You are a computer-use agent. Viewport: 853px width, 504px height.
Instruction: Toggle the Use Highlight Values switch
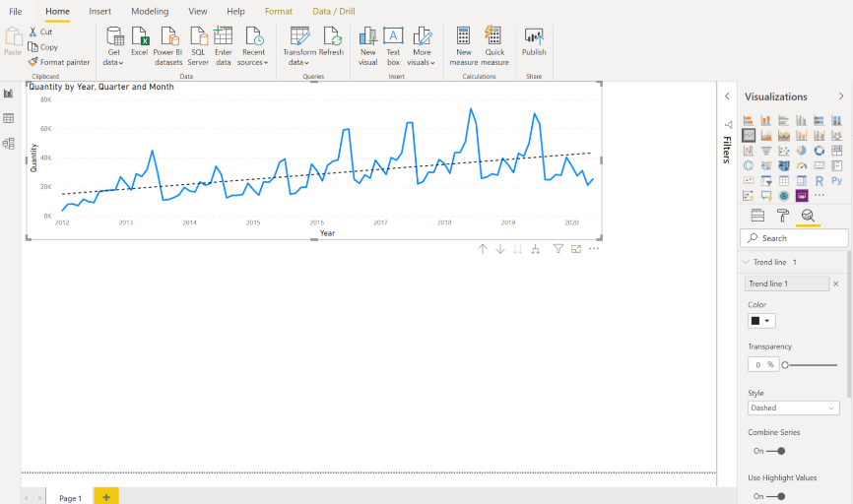(x=776, y=496)
